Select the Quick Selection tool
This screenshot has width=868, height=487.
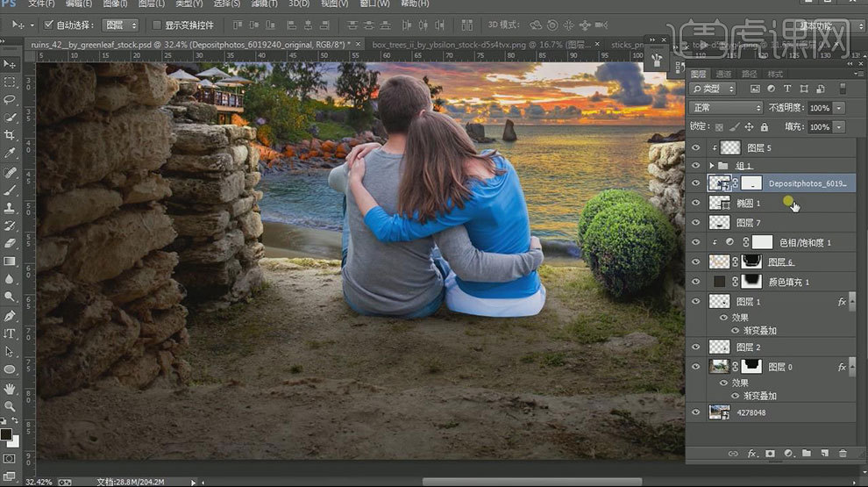[x=10, y=118]
